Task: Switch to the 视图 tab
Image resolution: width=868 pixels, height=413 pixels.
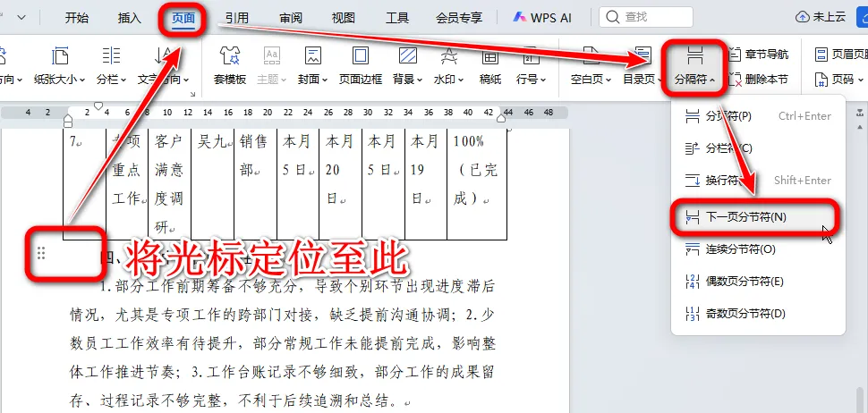Action: click(x=344, y=18)
